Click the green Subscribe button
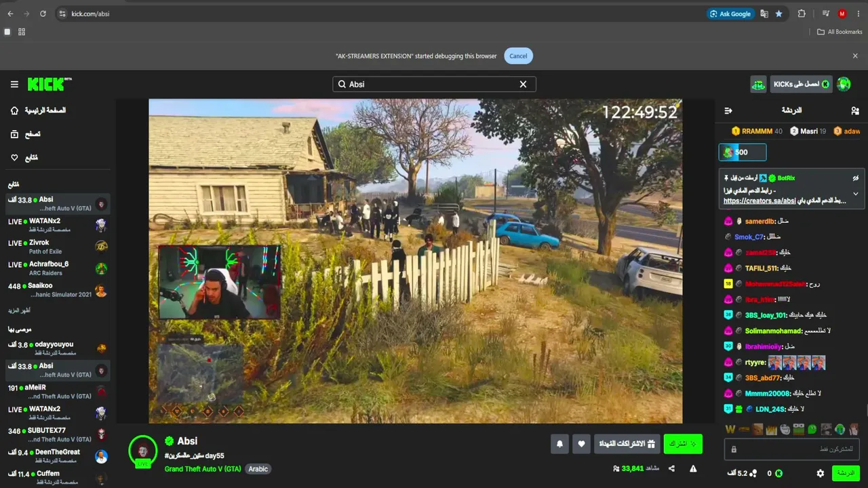 click(x=683, y=444)
